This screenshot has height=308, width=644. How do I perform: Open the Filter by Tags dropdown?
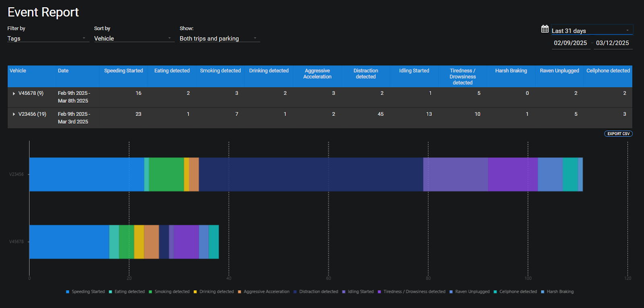point(47,39)
